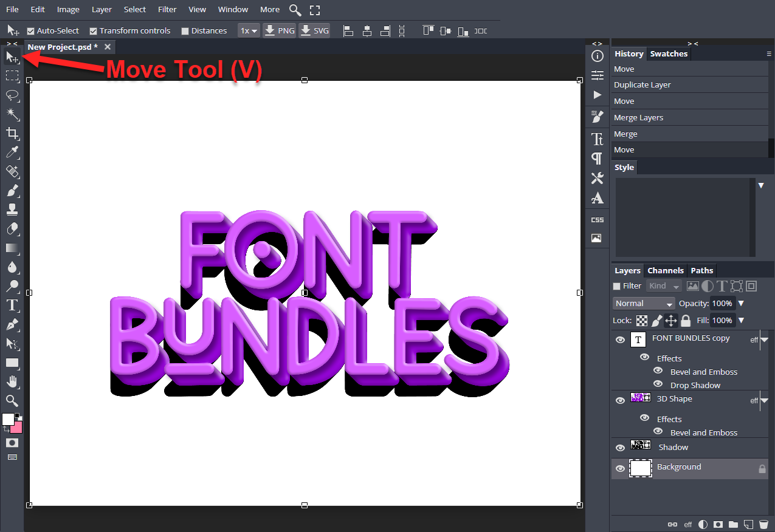This screenshot has width=775, height=532.
Task: Enable the Distances checkbox
Action: coord(185,31)
